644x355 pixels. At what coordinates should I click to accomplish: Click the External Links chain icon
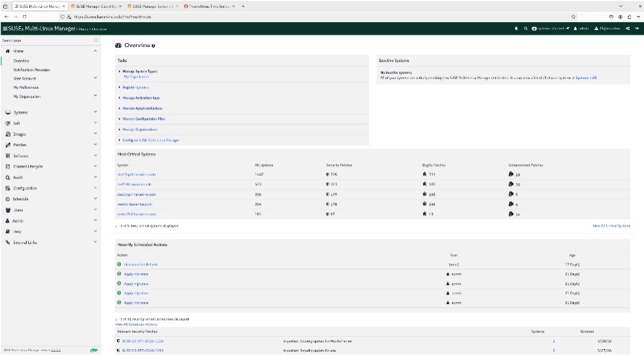[x=7, y=243]
